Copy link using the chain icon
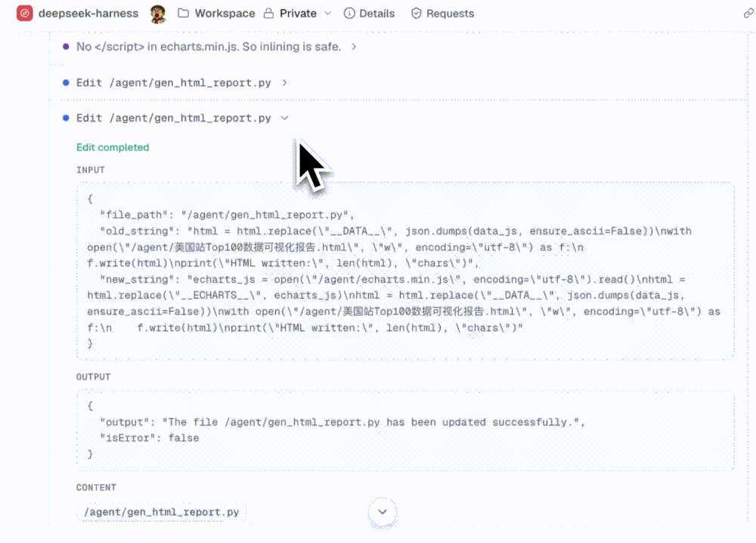 pos(748,14)
